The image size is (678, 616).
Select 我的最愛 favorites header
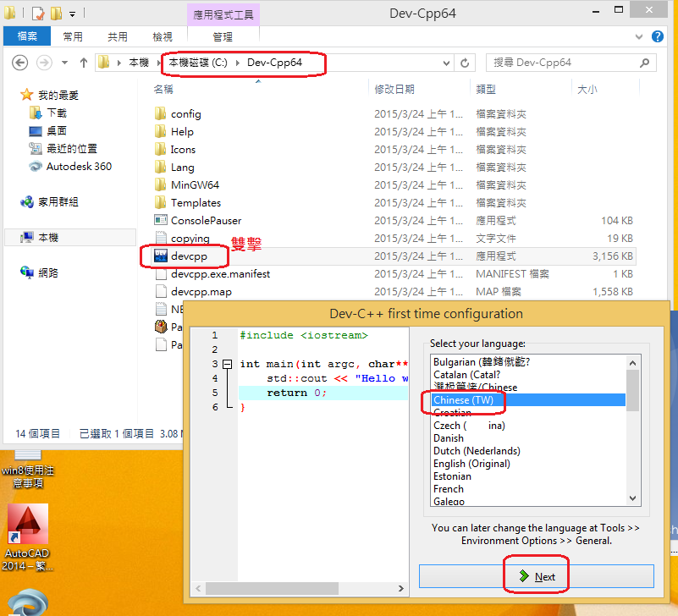click(x=49, y=95)
